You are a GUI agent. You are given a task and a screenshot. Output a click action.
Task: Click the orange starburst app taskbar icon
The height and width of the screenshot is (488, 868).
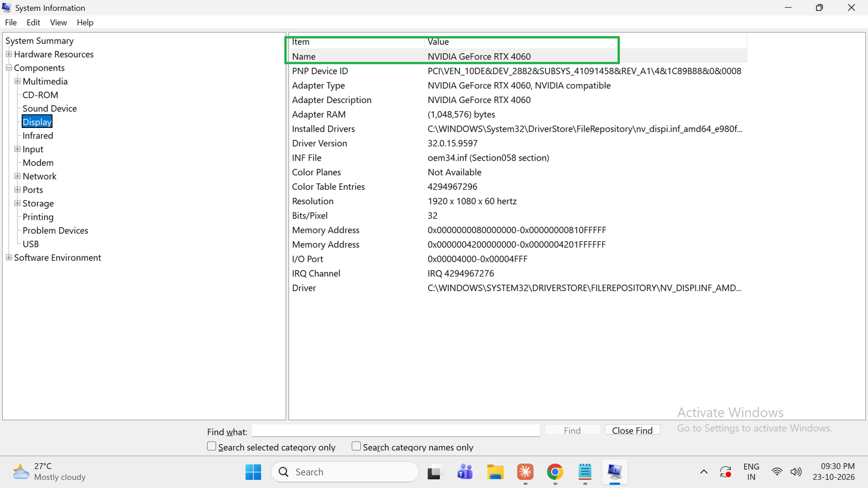tap(525, 472)
